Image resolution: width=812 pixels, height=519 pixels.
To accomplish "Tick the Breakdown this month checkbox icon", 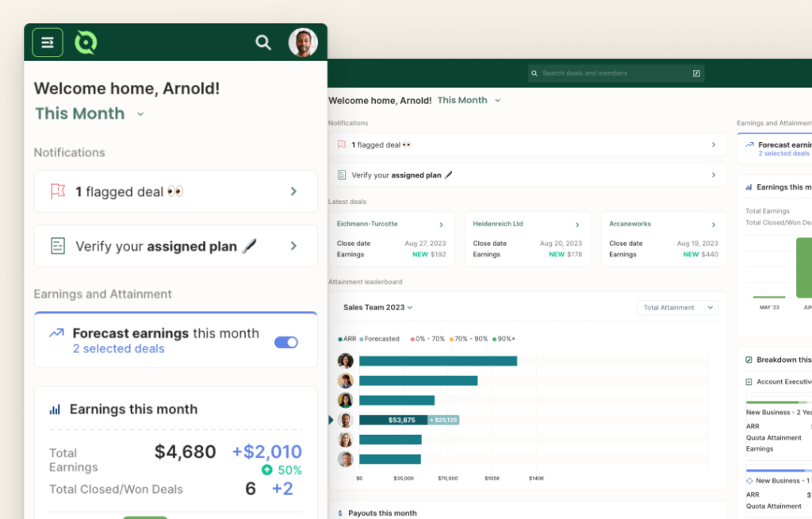I will (749, 359).
